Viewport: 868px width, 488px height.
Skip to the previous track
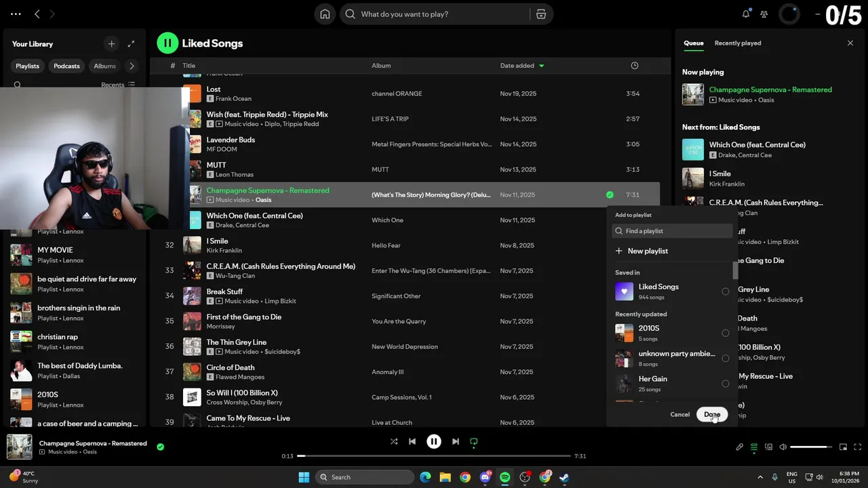point(412,441)
